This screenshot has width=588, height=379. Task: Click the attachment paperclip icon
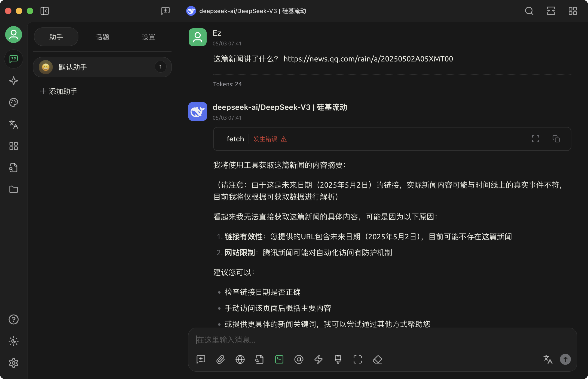tap(220, 359)
